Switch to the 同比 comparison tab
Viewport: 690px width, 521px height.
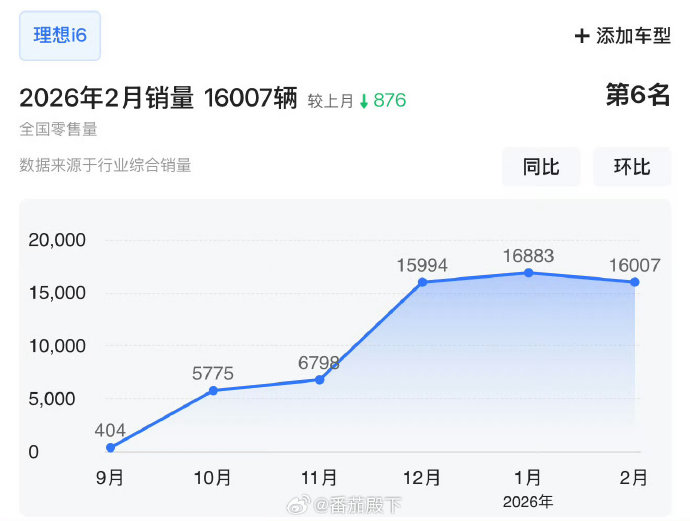[x=541, y=167]
